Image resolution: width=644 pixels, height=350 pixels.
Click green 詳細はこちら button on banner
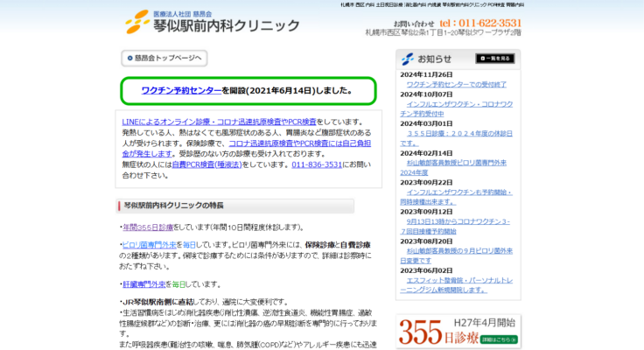pos(499,339)
